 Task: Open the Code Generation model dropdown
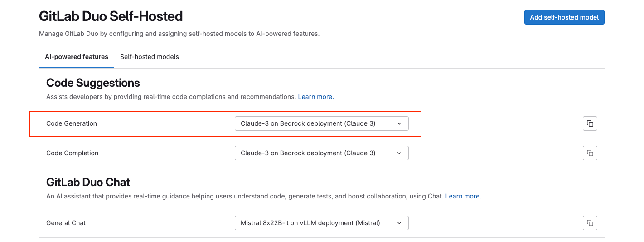321,123
